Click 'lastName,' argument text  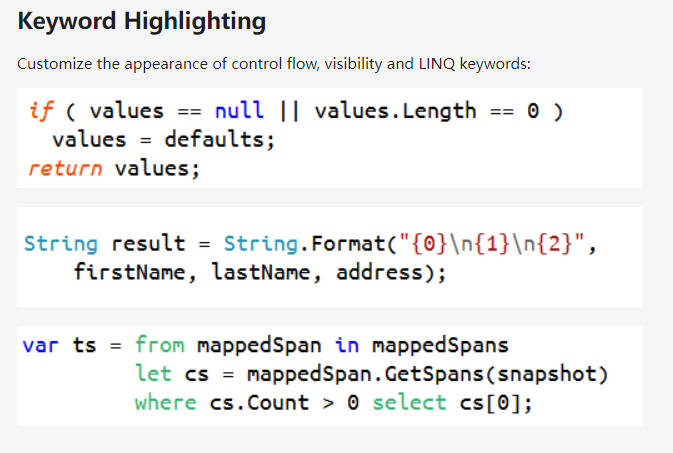267,272
